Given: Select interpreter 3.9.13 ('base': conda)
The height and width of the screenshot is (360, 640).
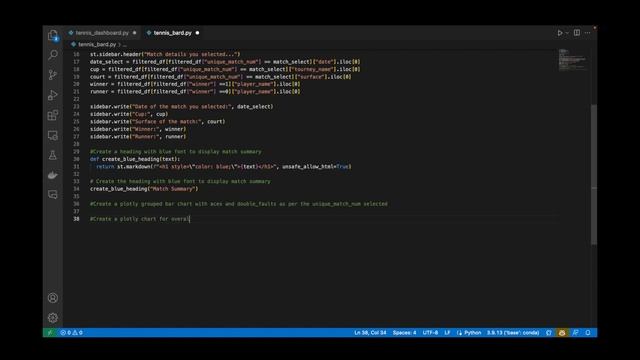Looking at the screenshot, I should [x=513, y=333].
